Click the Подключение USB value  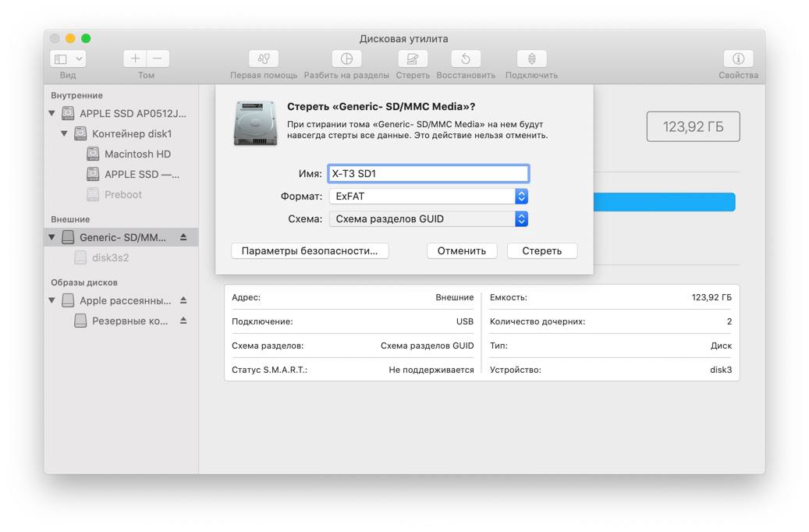464,321
